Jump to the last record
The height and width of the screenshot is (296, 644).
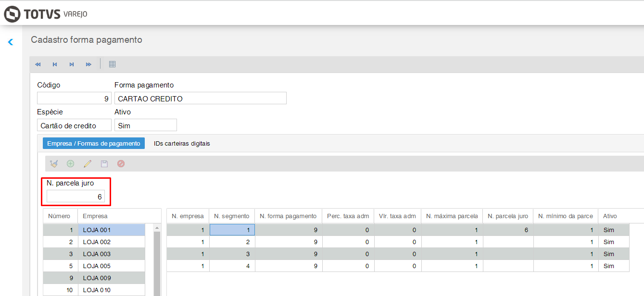(x=88, y=64)
